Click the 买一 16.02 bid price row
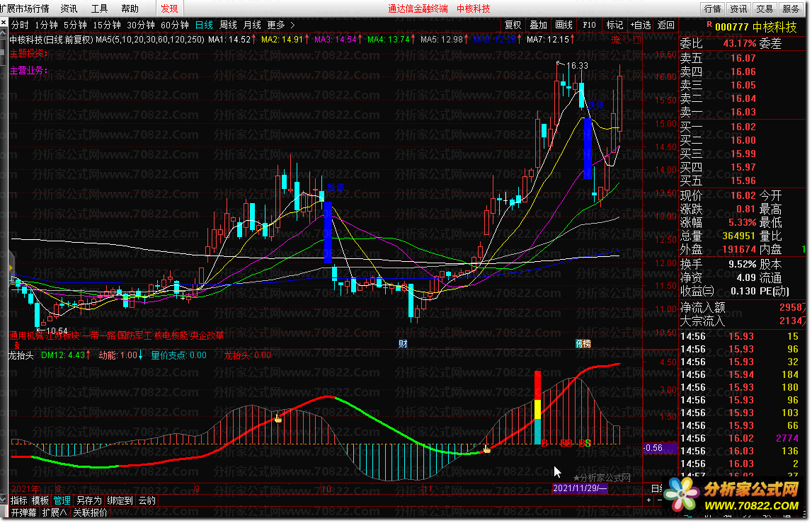 [x=719, y=127]
